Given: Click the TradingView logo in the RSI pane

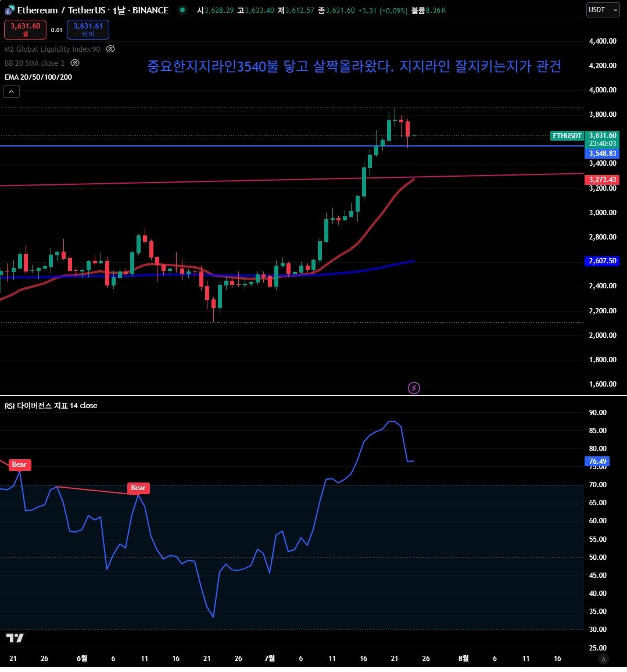Looking at the screenshot, I should [15, 638].
